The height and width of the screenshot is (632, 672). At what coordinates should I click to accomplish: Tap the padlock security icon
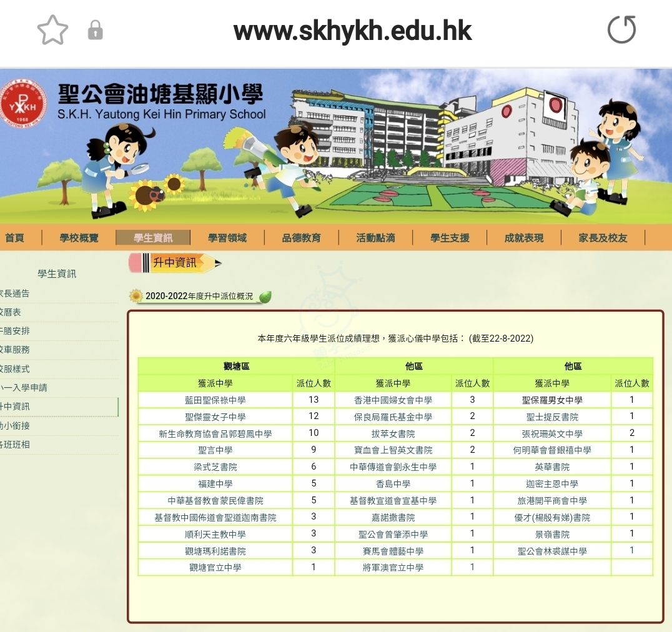point(95,30)
